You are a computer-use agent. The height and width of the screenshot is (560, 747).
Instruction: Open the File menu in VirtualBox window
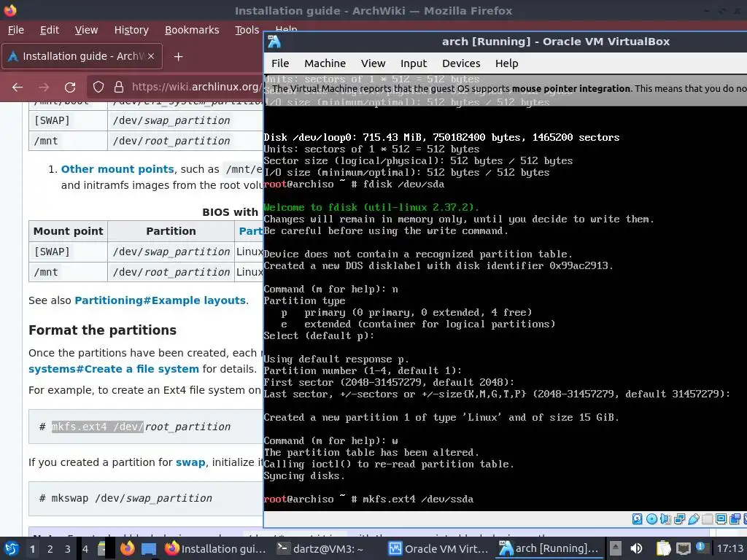click(280, 63)
